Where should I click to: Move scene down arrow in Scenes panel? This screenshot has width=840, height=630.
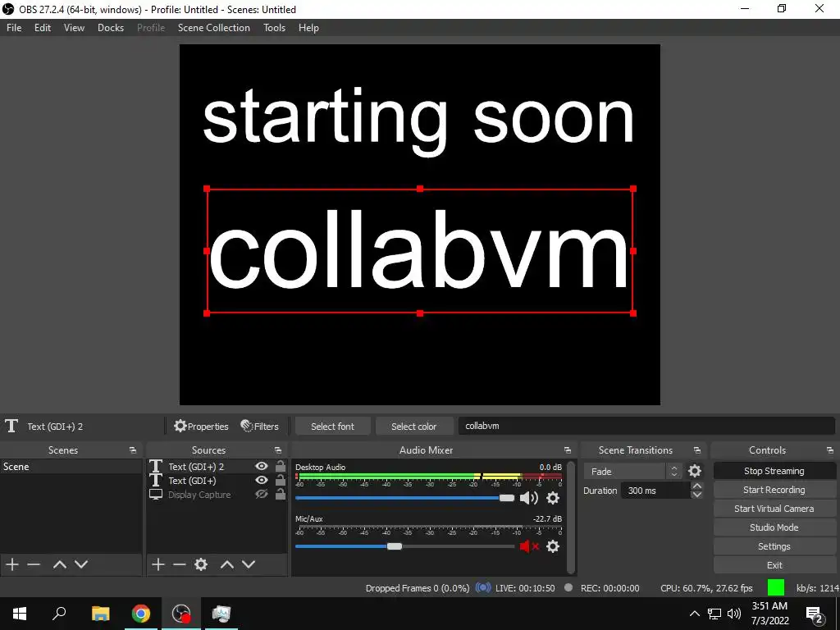81,564
